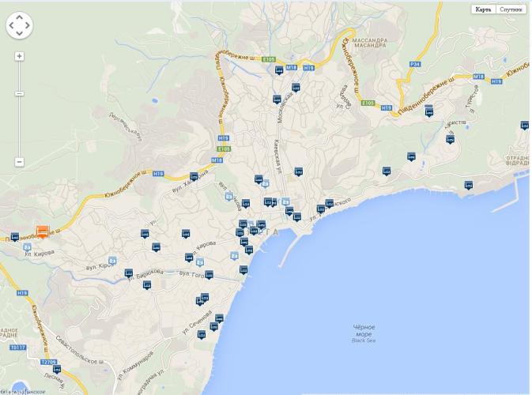Viewport: 532px width, 395px height.
Task: Click hotel marker near M18 sign at top
Action: [x=279, y=70]
